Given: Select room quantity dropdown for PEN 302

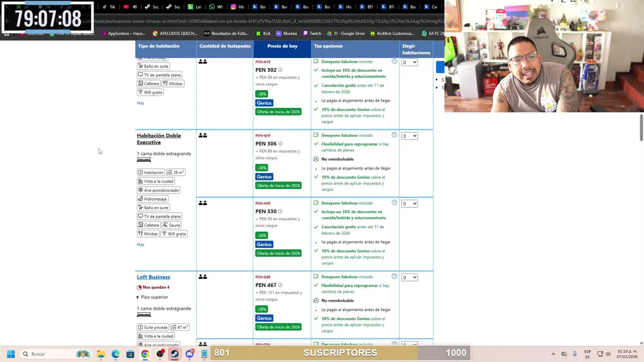Looking at the screenshot, I should pos(410,62).
